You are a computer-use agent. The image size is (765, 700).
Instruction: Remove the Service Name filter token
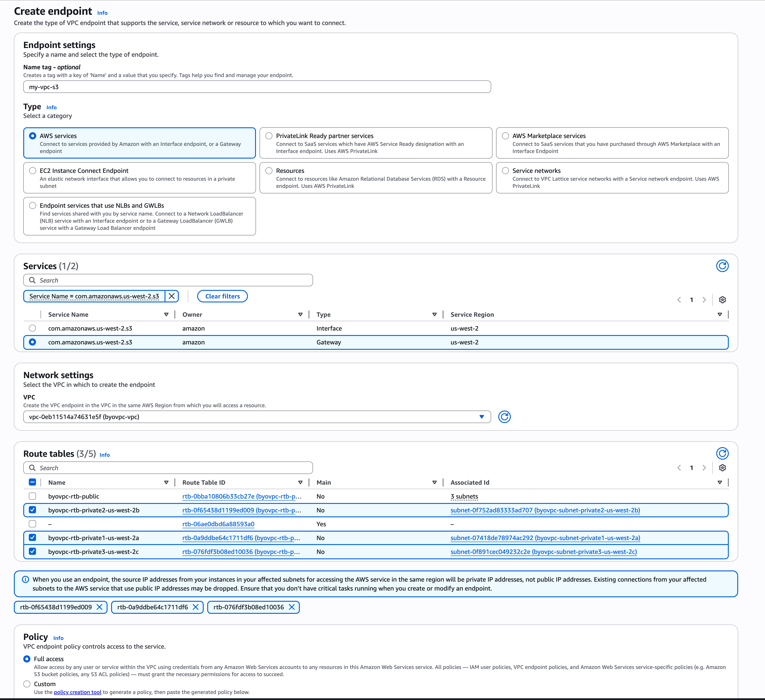point(171,296)
